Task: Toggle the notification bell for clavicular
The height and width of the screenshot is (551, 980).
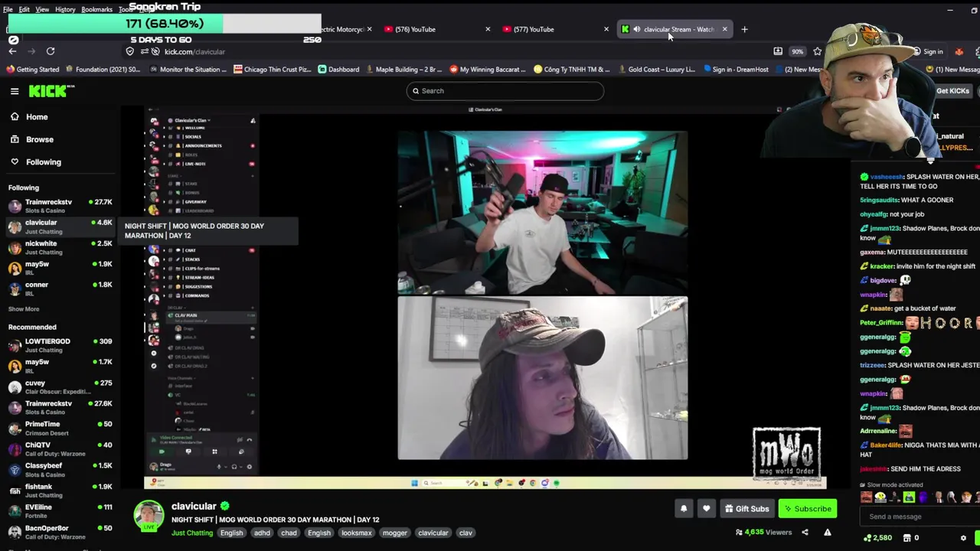Action: pyautogui.click(x=684, y=509)
